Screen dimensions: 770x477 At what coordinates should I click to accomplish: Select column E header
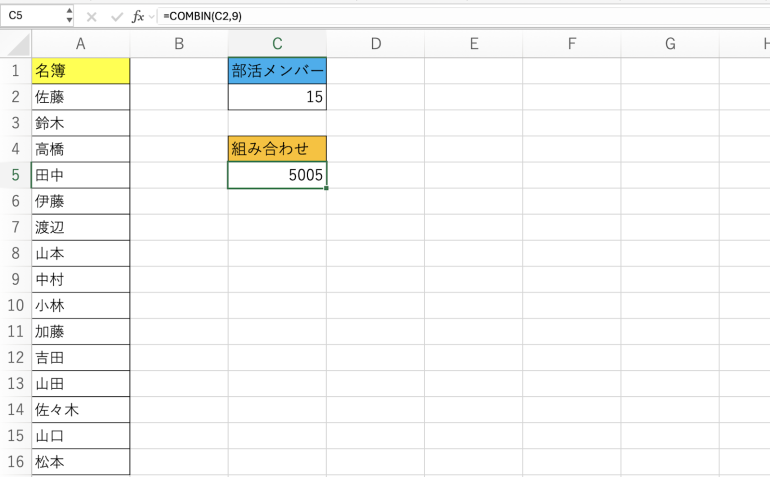coord(473,44)
